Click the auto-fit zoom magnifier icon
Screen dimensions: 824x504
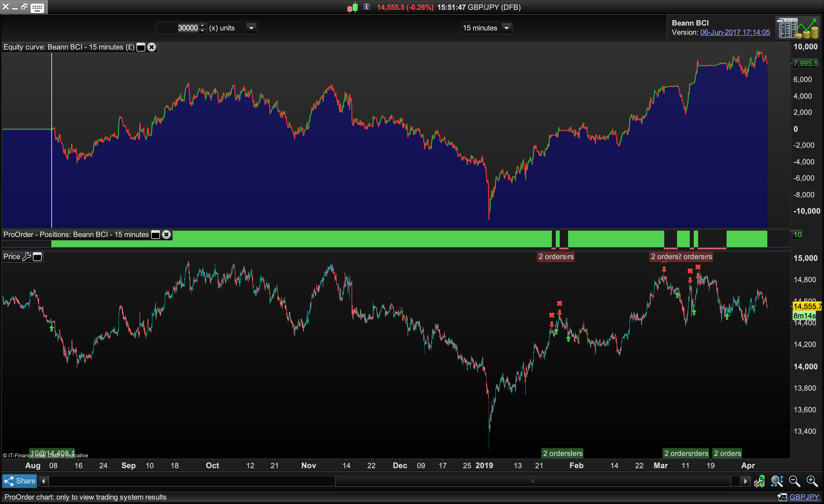pos(777,481)
